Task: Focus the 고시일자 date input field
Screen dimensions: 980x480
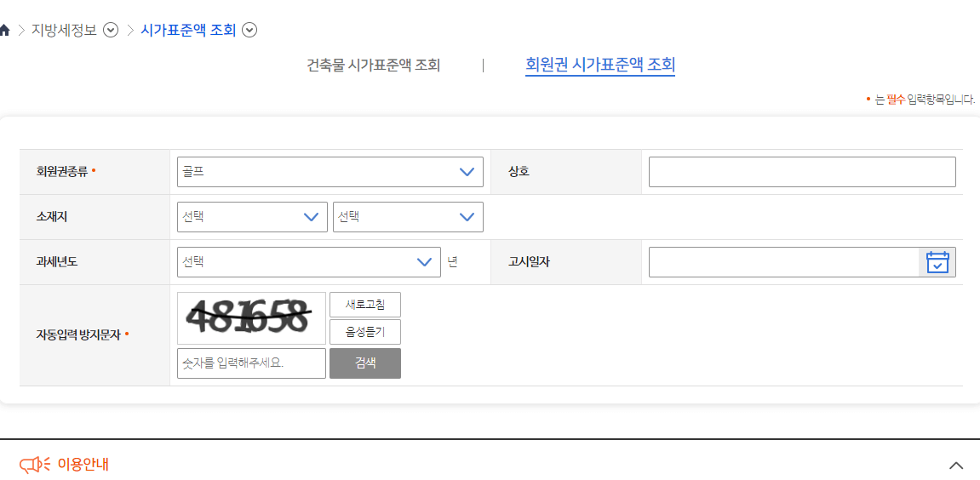Action: pyautogui.click(x=784, y=262)
